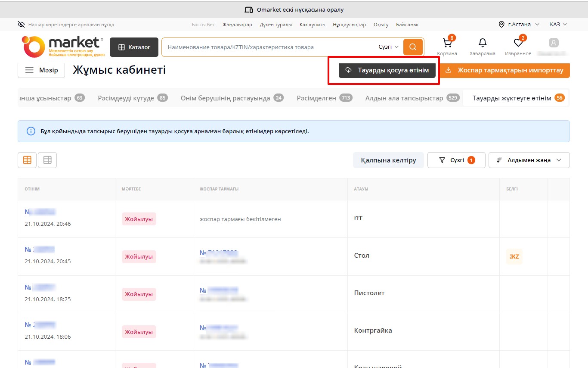Click the info icon in the blue banner
This screenshot has width=588, height=368.
click(31, 131)
